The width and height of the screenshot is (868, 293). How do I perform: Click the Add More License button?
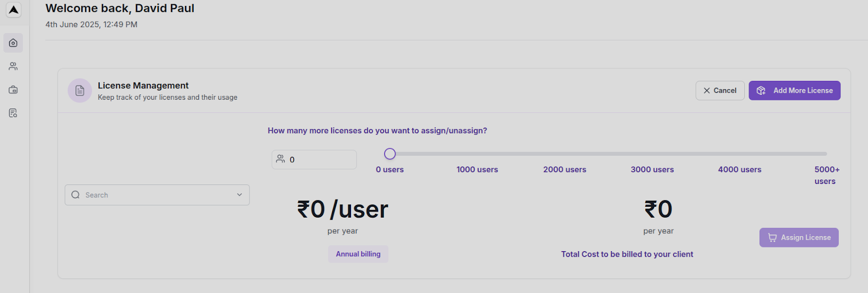(x=794, y=91)
